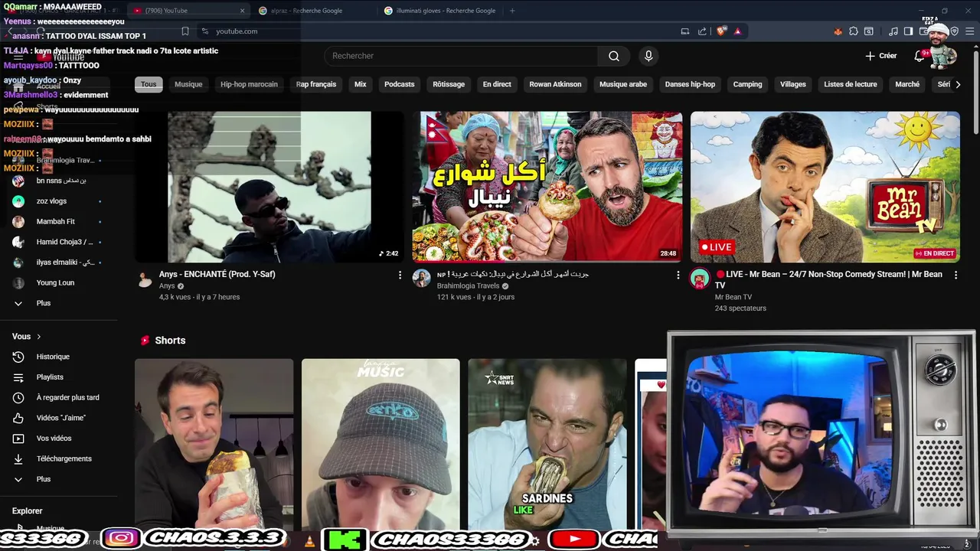Switch to illuminati gloves - Recherche Google tab
The width and height of the screenshot is (980, 551).
pos(440,11)
